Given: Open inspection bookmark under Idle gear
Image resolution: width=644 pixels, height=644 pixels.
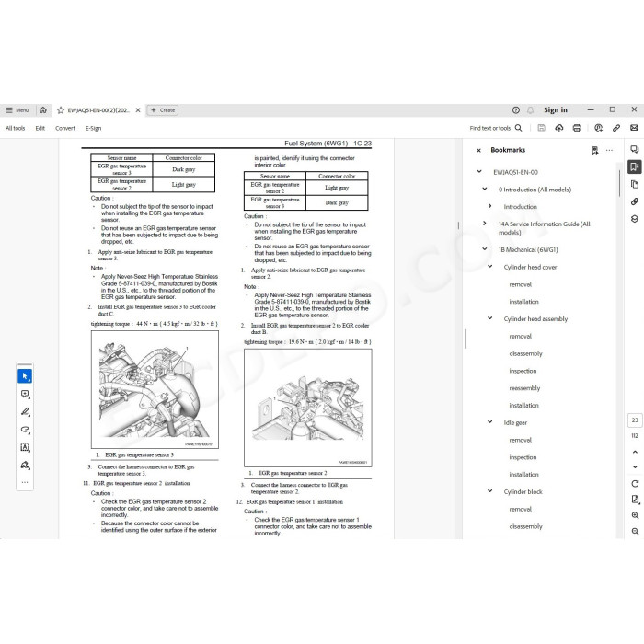Looking at the screenshot, I should coord(523,457).
